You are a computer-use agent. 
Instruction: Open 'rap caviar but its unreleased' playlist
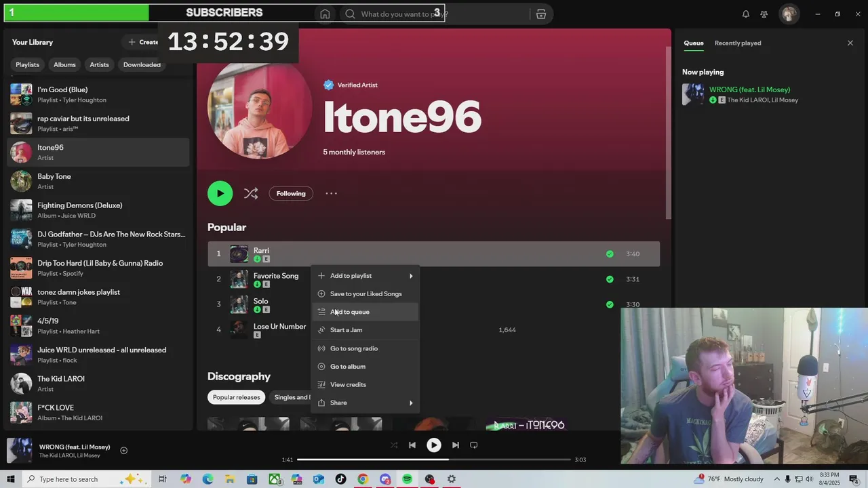click(98, 123)
